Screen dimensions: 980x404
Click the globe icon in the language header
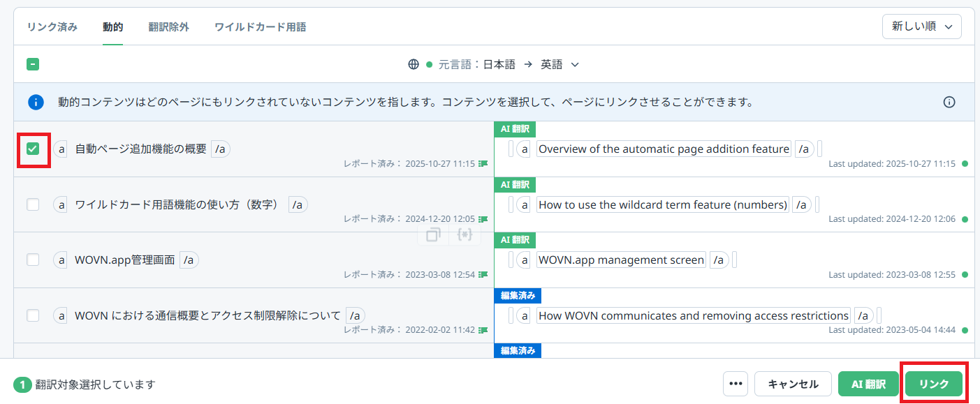(415, 63)
